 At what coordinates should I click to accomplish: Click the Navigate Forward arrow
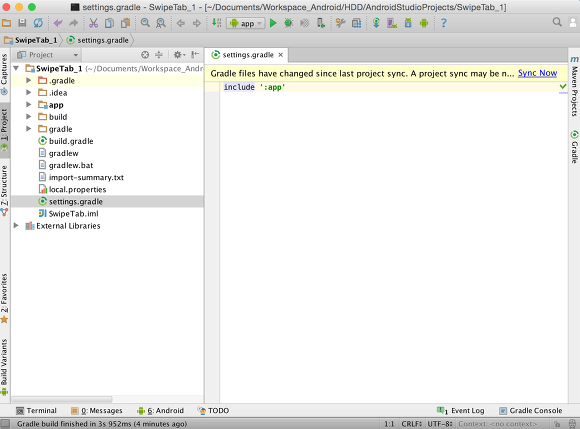point(197,23)
